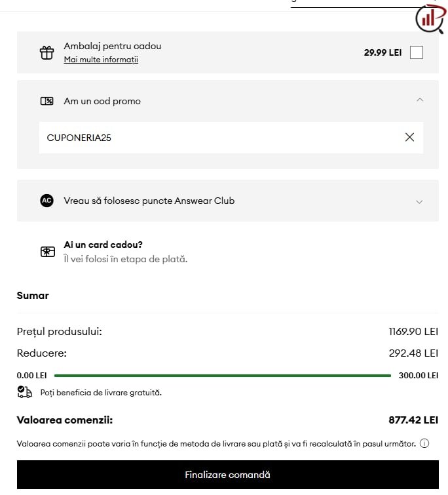Click the 29.99 LEI gift wrap price
Viewport: 448px width, 495px height.
(x=383, y=52)
